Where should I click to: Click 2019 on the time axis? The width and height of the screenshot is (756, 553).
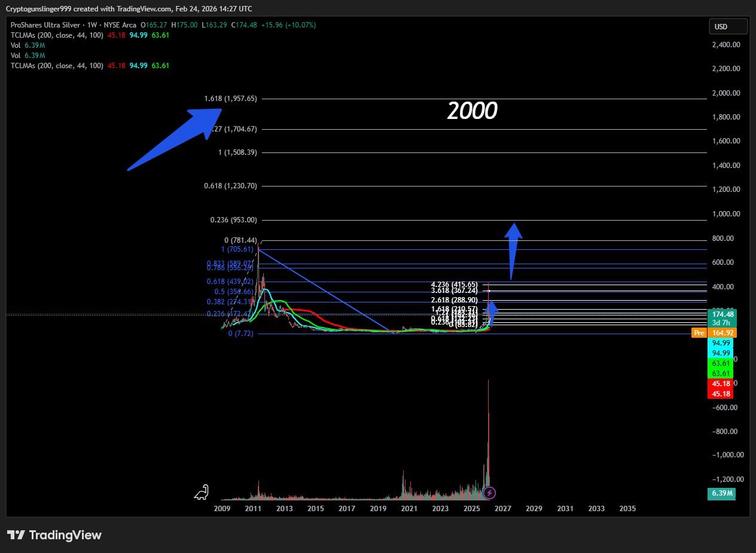[378, 509]
